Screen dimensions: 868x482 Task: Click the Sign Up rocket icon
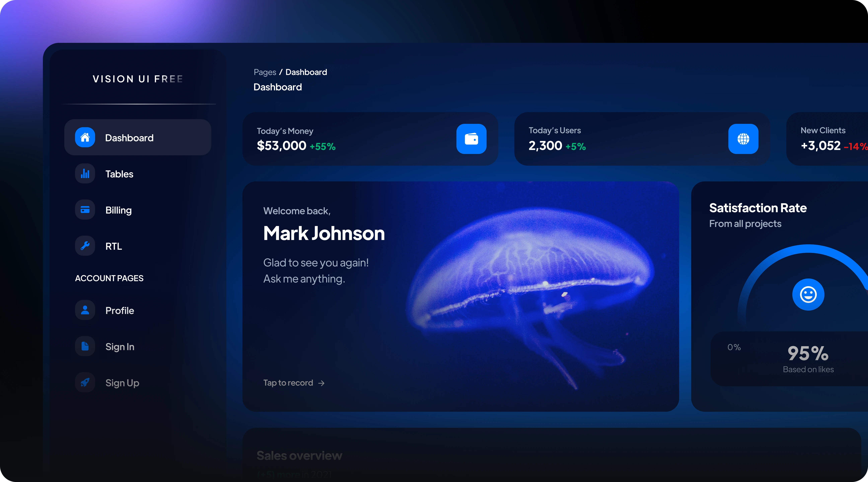(85, 383)
